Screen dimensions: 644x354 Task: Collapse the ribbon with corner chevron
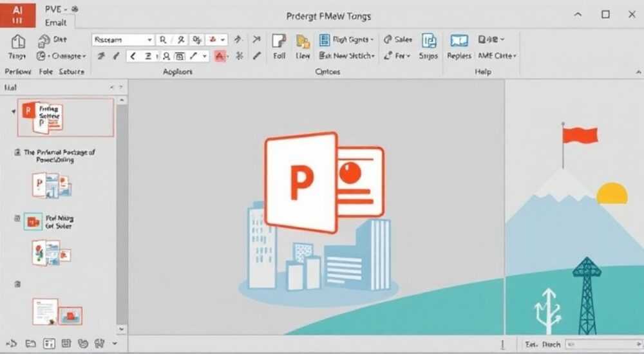[x=638, y=72]
